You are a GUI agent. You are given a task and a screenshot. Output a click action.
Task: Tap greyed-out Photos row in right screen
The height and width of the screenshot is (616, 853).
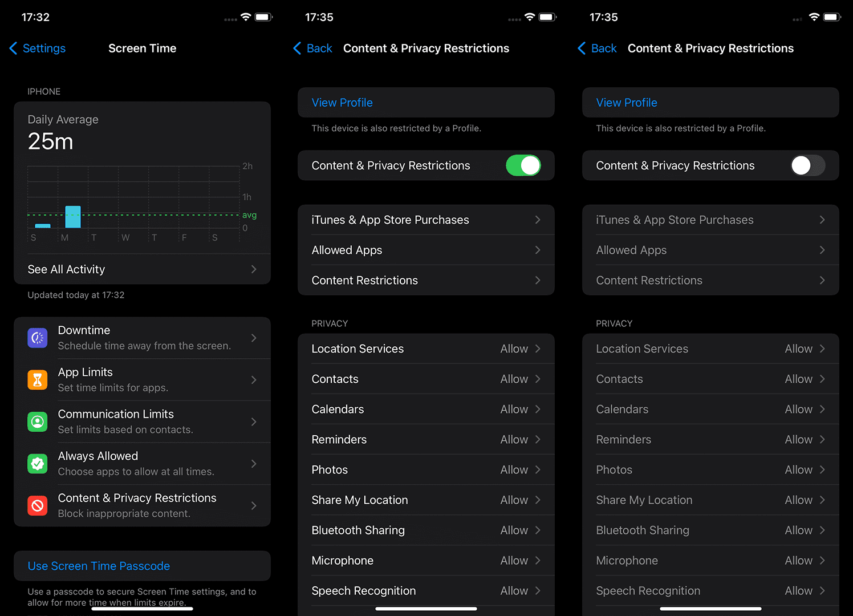710,469
